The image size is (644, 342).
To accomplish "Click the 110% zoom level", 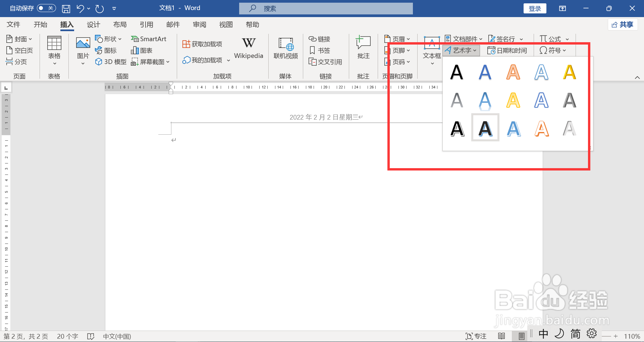I will coord(632,336).
